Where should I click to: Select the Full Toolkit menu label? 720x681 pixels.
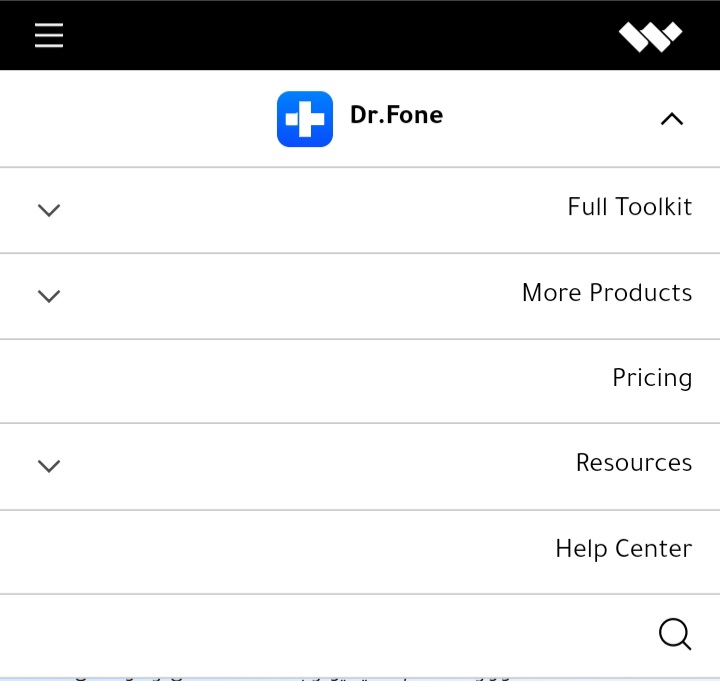(x=629, y=207)
